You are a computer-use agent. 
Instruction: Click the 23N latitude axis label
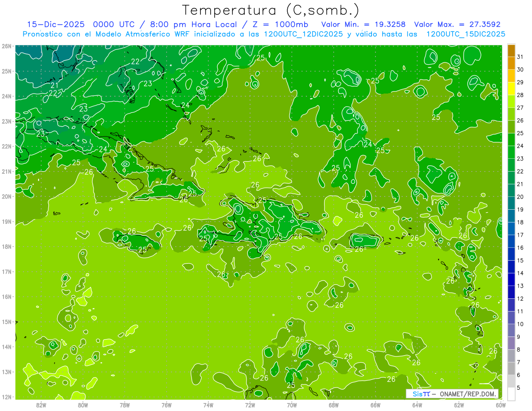[x=6, y=121]
